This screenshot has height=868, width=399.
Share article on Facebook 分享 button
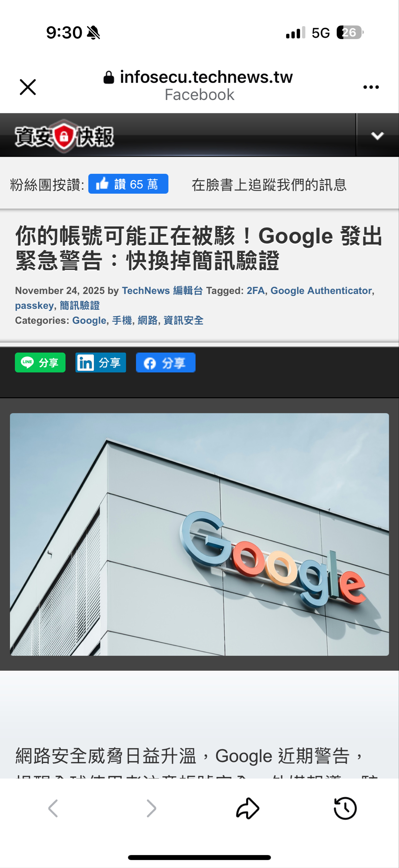tap(165, 362)
